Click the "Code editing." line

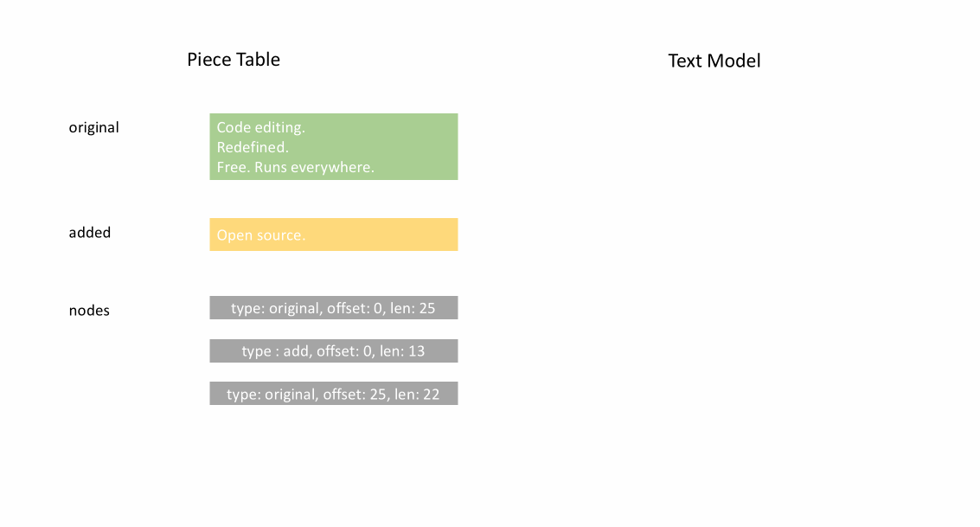[260, 128]
